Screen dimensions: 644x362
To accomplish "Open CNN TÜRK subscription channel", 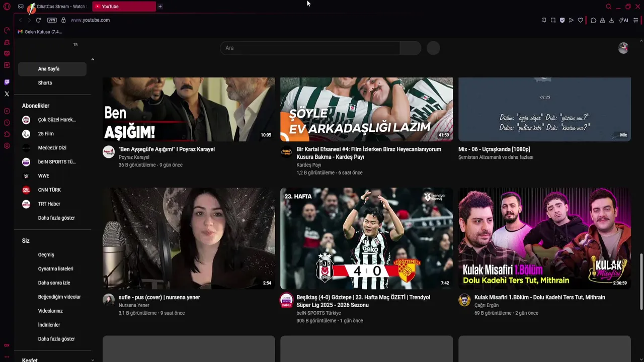I will point(52,190).
